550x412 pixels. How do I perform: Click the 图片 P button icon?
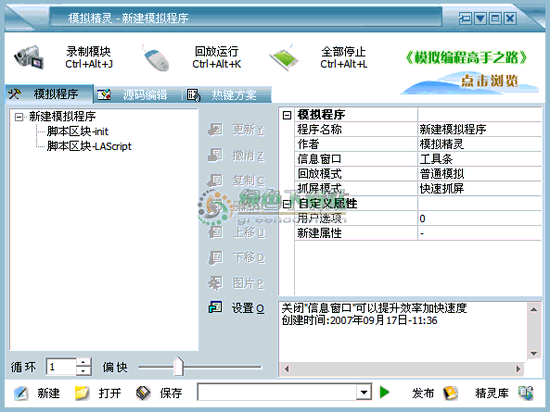tap(215, 283)
